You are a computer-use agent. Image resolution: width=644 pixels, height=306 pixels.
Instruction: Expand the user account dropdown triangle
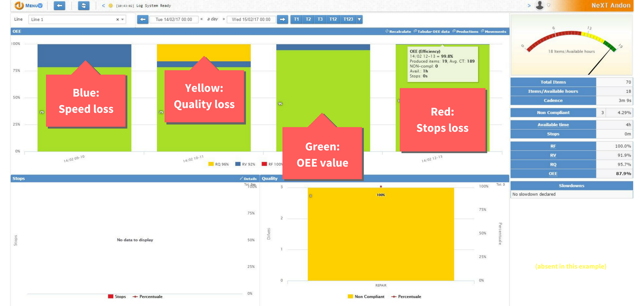click(x=548, y=6)
